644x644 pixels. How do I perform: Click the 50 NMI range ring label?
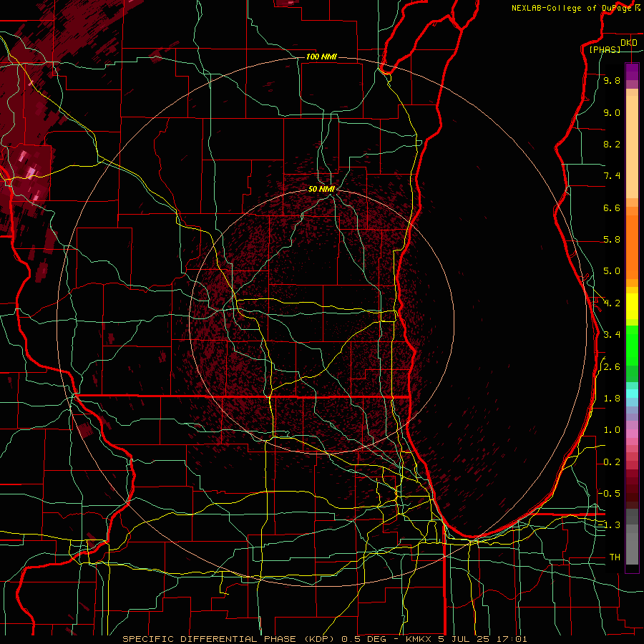[x=321, y=189]
